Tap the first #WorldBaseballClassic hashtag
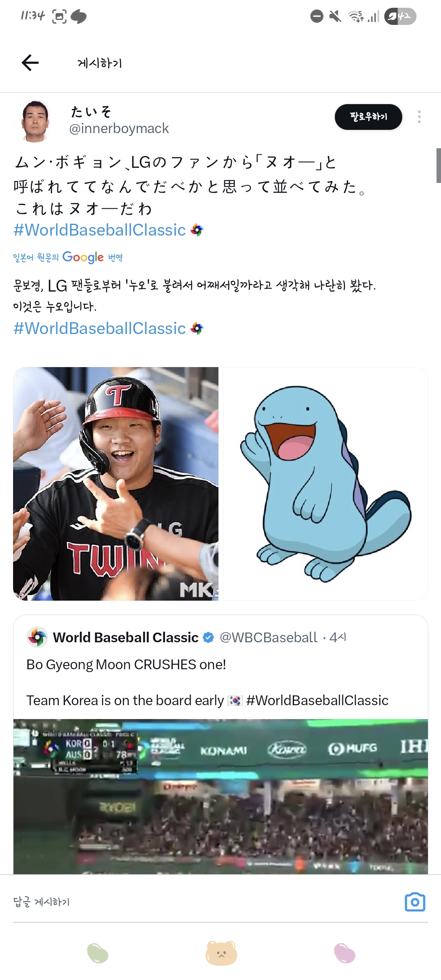This screenshot has width=441, height=980. (100, 230)
